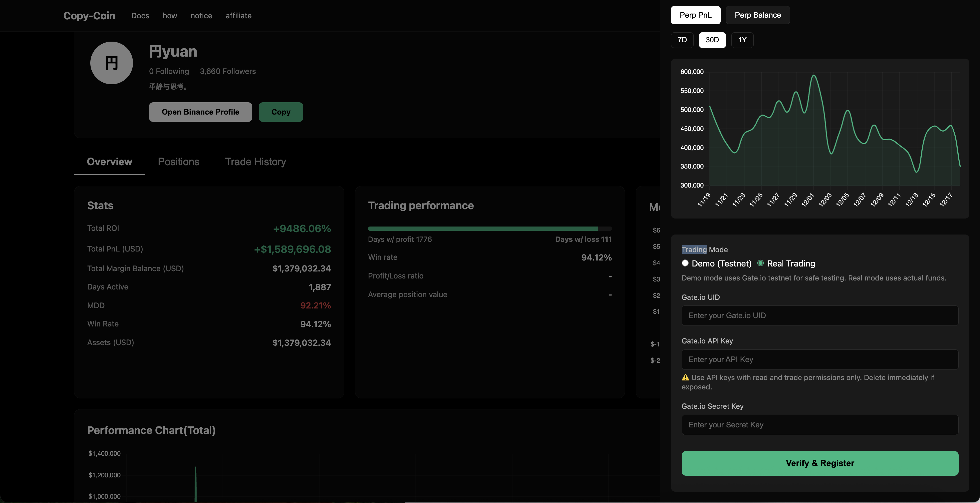The width and height of the screenshot is (980, 503).
Task: Click the Copy-Coin logo
Action: click(89, 16)
